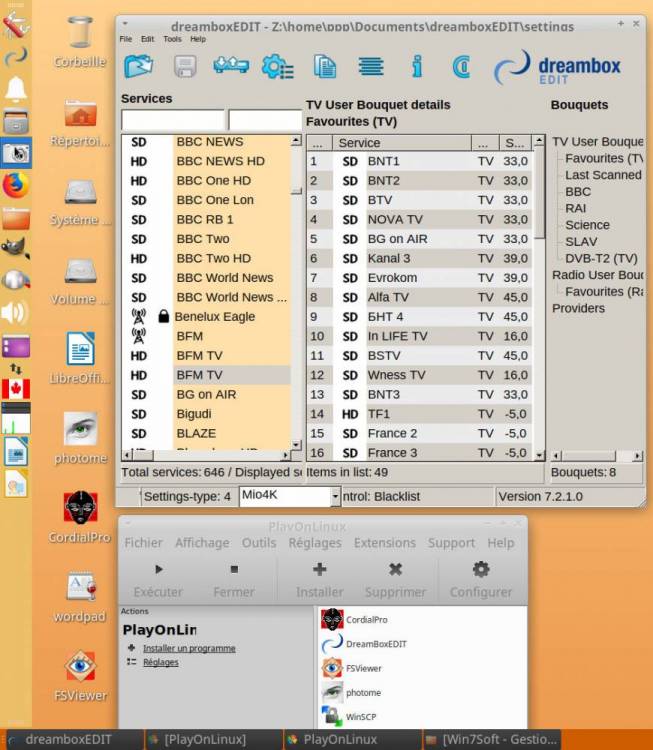Viewport: 653px width, 750px height.
Task: Click the GIMP icon in the dock
Action: 15,249
